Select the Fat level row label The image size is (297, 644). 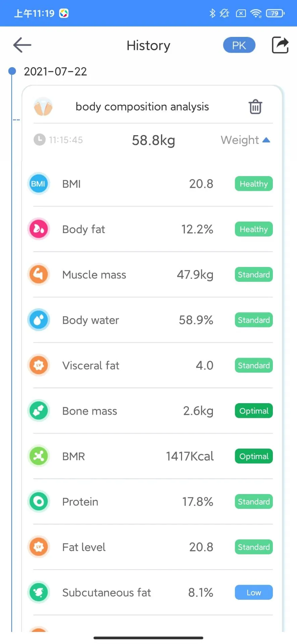84,547
